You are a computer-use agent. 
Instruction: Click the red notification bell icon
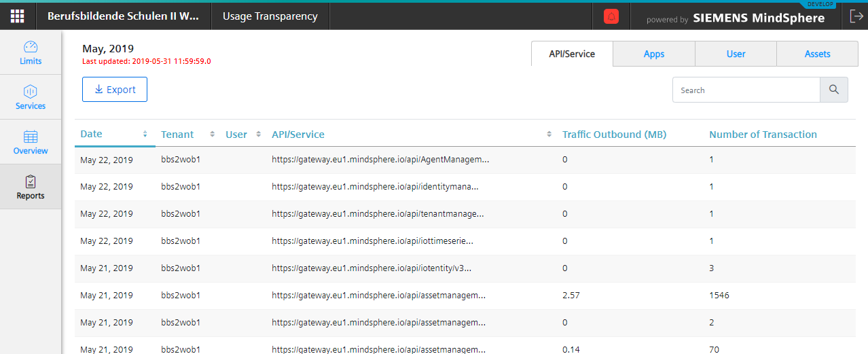click(x=611, y=17)
